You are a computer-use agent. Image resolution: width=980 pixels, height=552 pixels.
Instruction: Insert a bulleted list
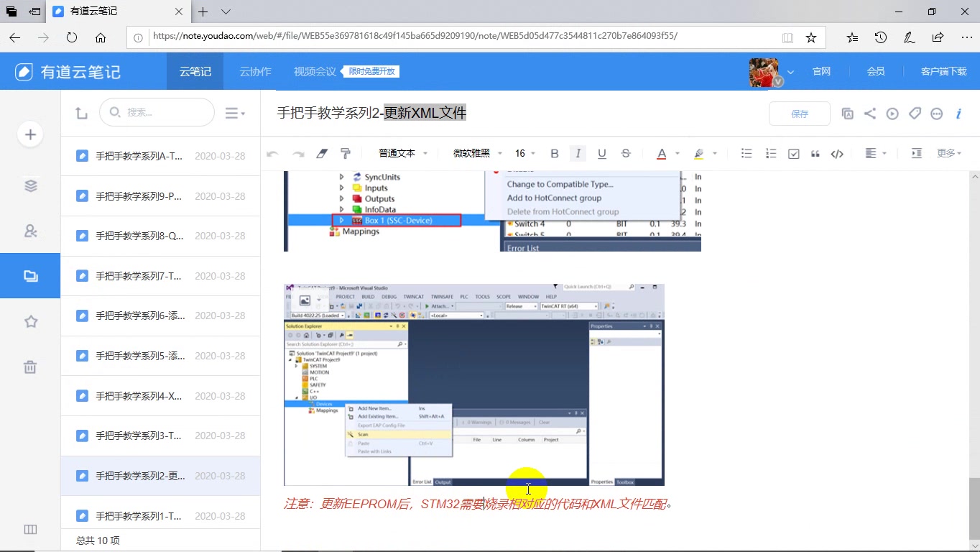[746, 153]
